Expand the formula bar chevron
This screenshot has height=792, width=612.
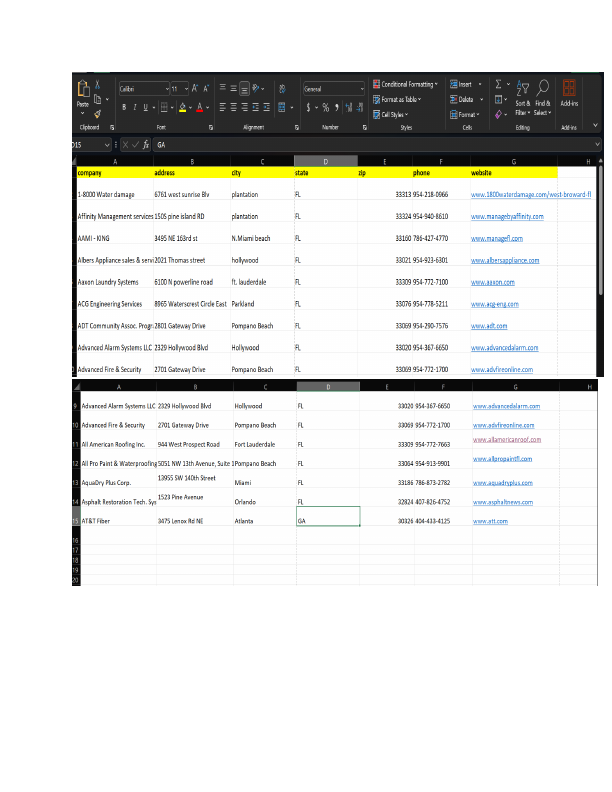point(597,144)
